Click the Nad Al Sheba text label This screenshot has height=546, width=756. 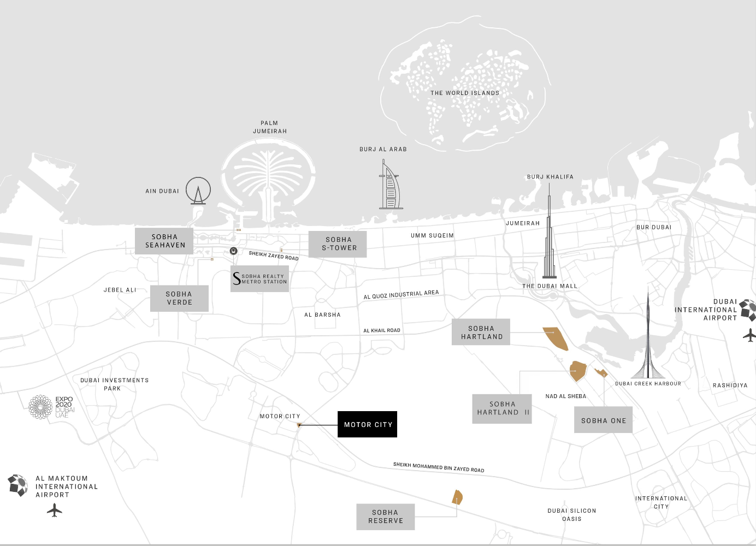point(566,396)
